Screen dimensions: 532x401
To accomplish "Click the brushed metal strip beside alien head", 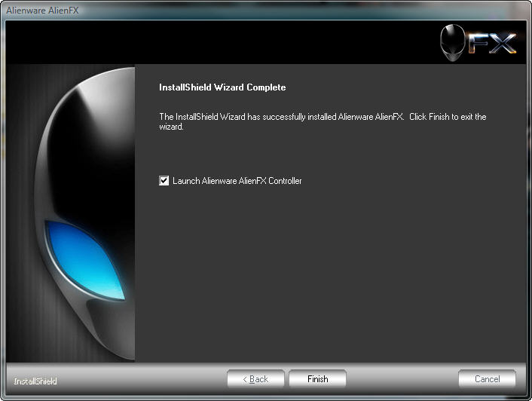I will (19, 188).
